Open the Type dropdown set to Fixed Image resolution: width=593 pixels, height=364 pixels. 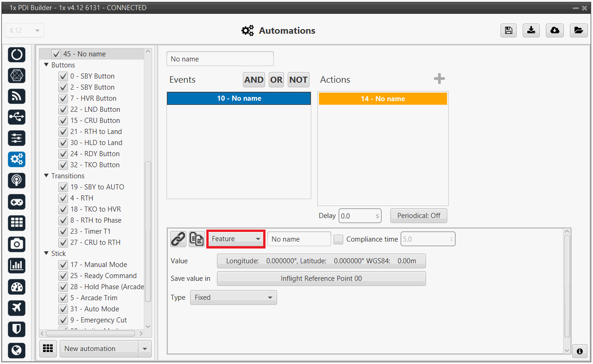[x=233, y=297]
